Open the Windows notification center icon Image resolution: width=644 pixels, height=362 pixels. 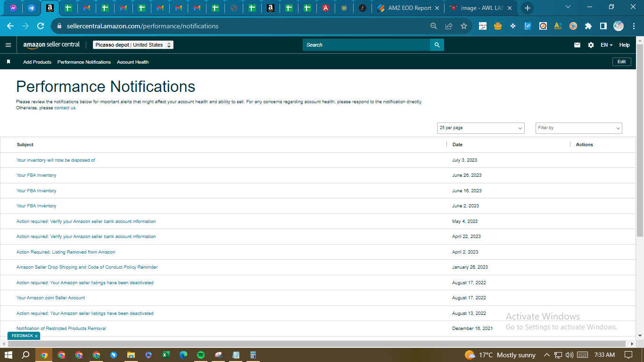tap(628, 355)
